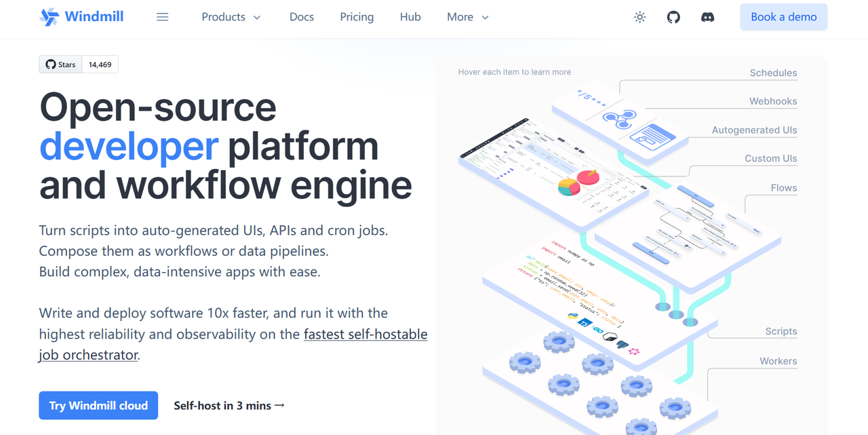Screen dimensions: 868x435
Task: Click the GitHub Stars badge
Action: 79,64
